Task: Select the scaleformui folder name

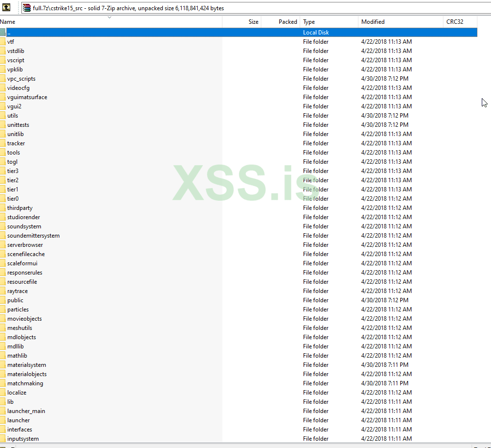Action: [22, 263]
